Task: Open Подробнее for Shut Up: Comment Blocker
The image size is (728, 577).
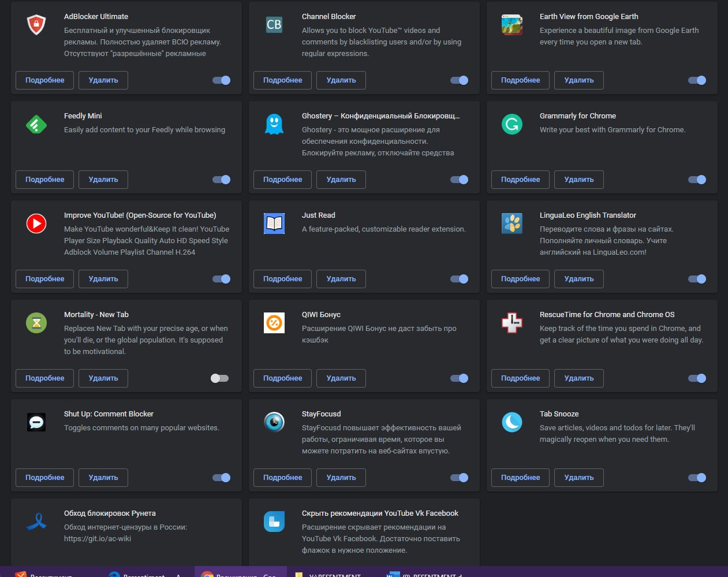Action: (x=45, y=478)
